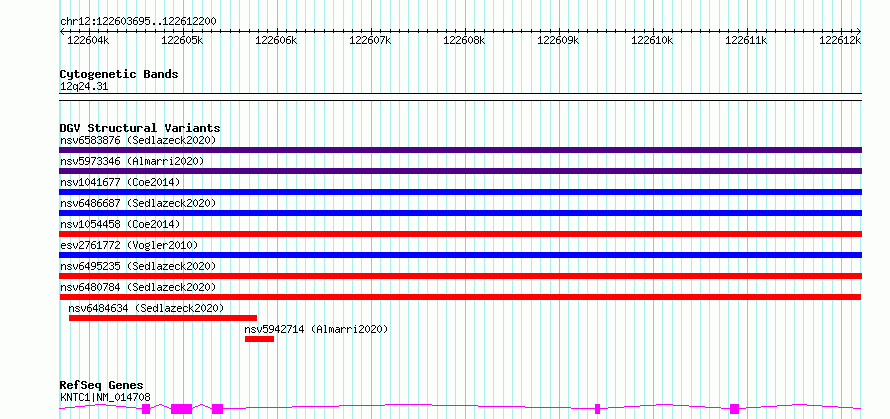The image size is (890, 419).
Task: Select the blue bar under nsv1041677
Action: coord(460,192)
